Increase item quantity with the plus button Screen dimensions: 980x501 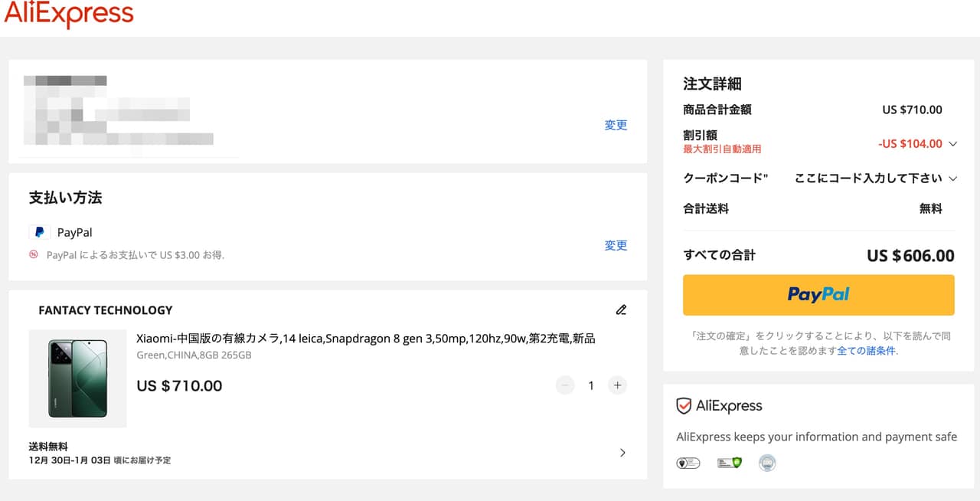click(x=617, y=385)
